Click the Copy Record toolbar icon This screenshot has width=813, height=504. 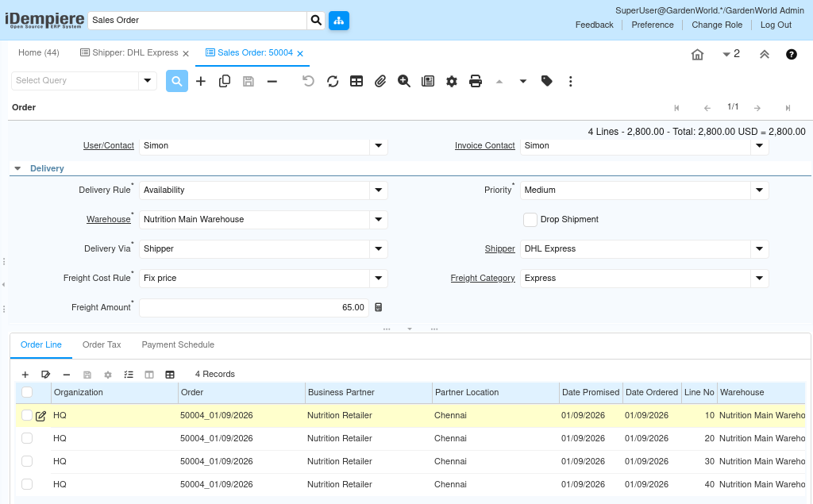[x=225, y=81]
